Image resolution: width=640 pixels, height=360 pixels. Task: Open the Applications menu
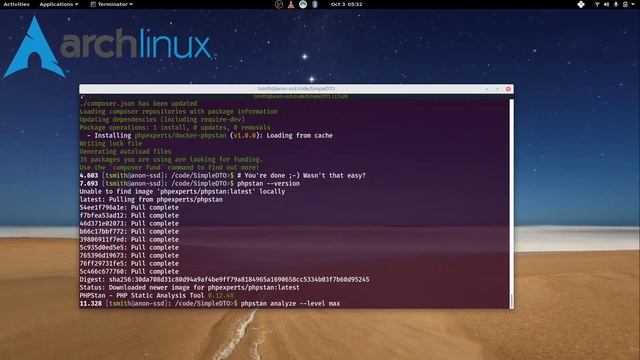[59, 4]
